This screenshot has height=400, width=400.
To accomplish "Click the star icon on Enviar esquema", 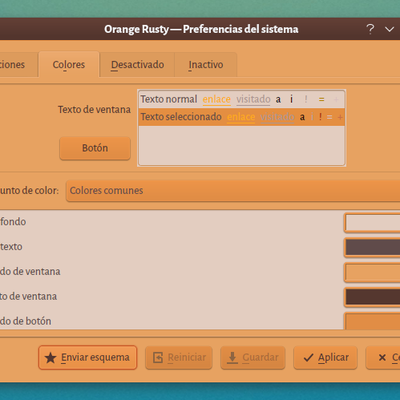I will point(51,358).
